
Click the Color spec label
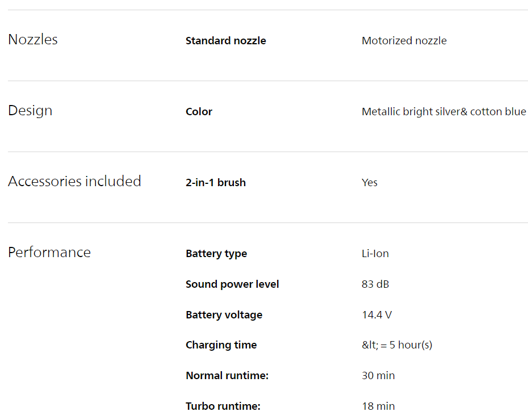point(199,112)
